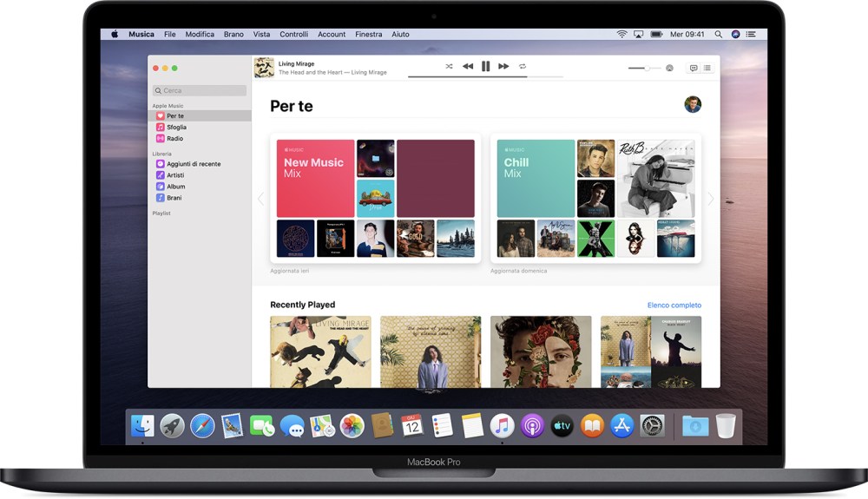
Task: Open the Apple menu
Action: point(115,35)
